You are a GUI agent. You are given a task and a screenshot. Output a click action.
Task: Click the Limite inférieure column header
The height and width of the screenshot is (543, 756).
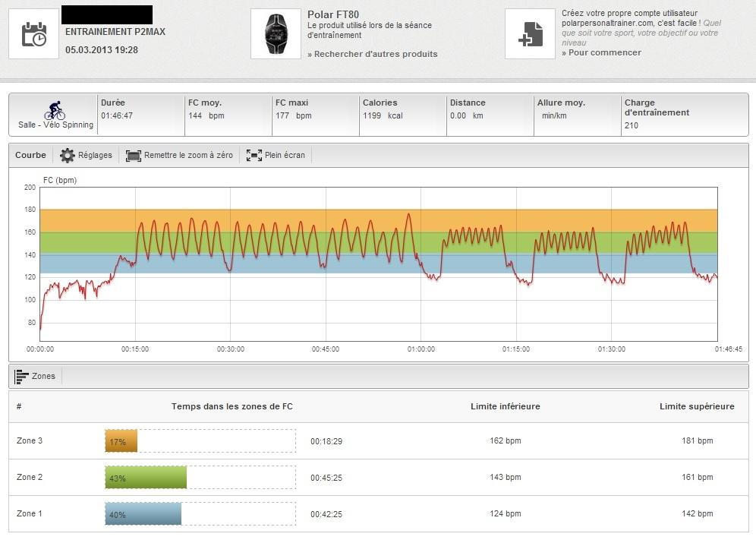506,406
